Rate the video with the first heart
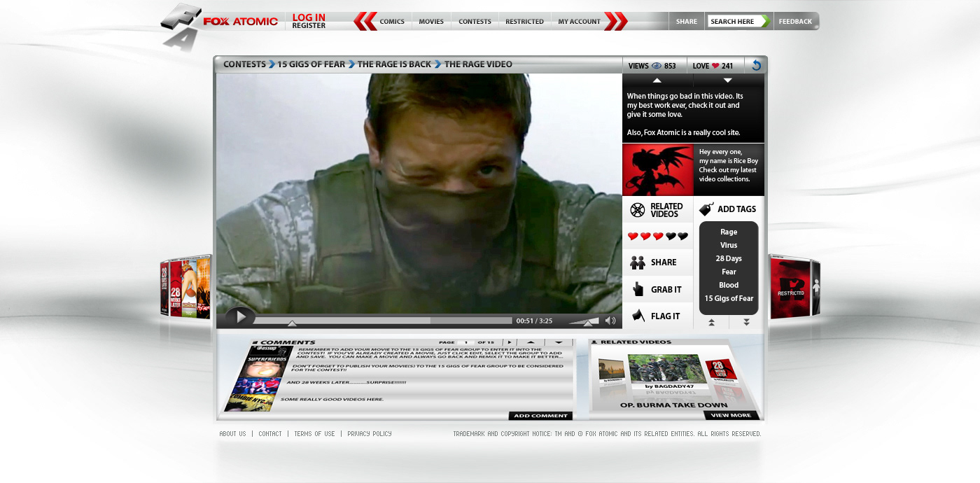 tap(633, 237)
